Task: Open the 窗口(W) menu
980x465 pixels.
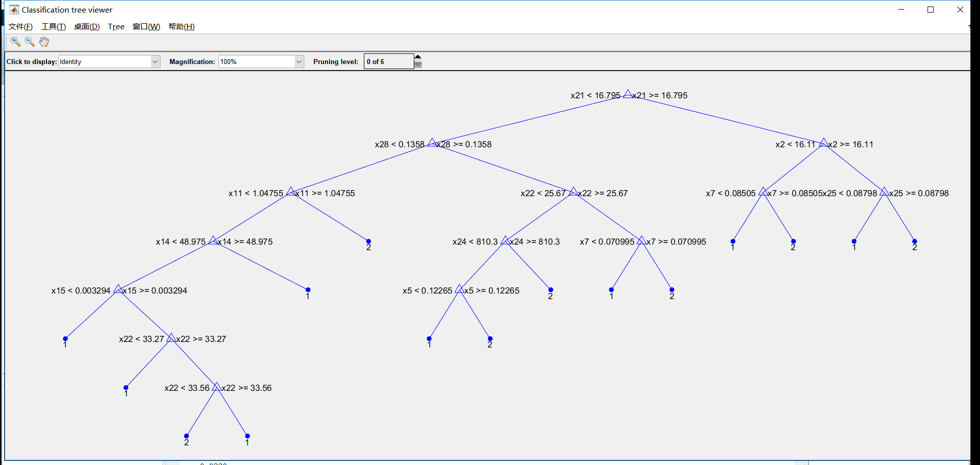Action: pyautogui.click(x=146, y=27)
